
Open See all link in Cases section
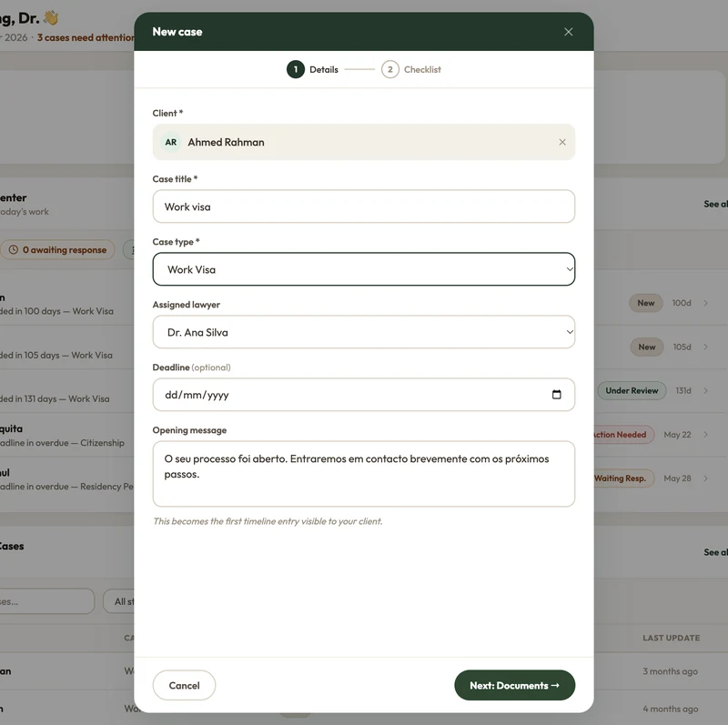coord(715,552)
